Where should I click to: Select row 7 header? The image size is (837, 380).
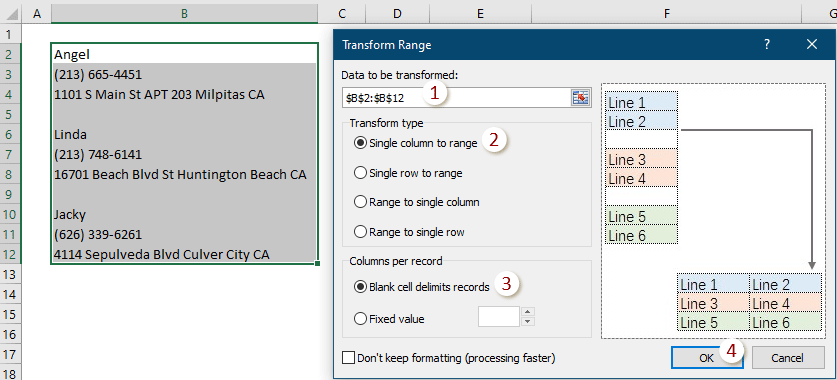[x=11, y=154]
